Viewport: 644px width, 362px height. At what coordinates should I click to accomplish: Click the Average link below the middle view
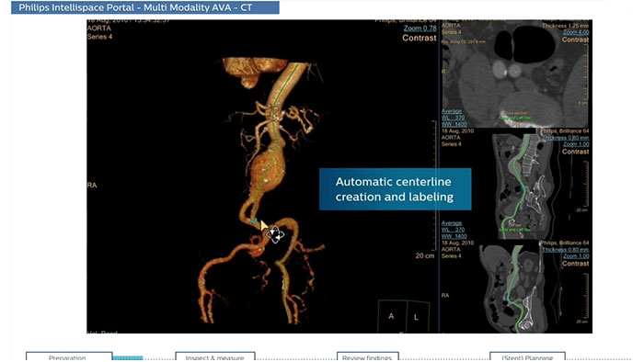pos(452,223)
